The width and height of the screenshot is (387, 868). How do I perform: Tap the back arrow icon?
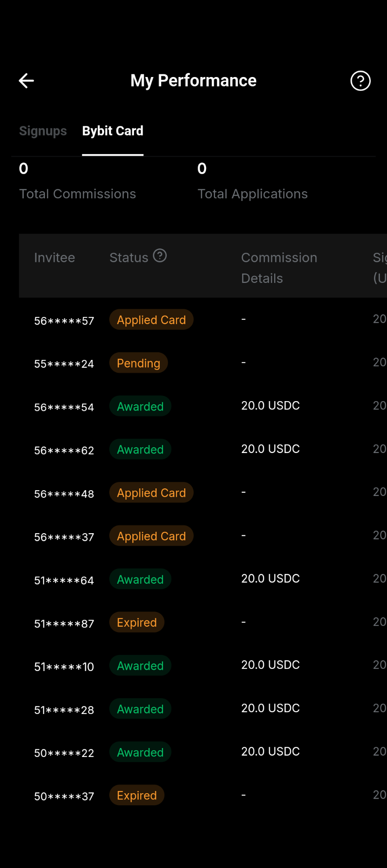click(x=26, y=81)
